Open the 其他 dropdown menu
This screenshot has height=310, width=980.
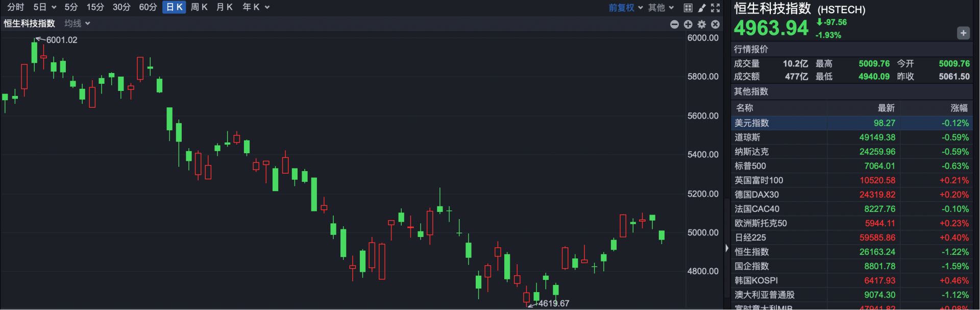(x=661, y=8)
